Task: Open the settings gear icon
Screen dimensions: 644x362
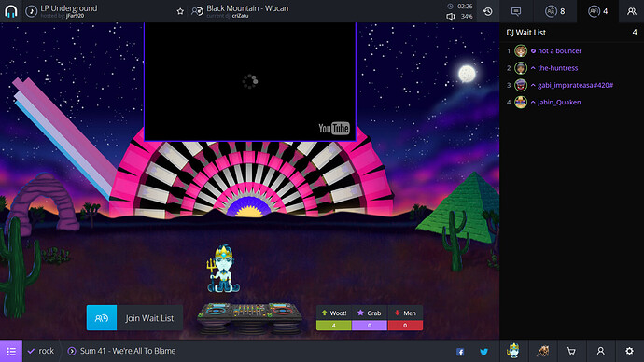Action: (x=630, y=351)
